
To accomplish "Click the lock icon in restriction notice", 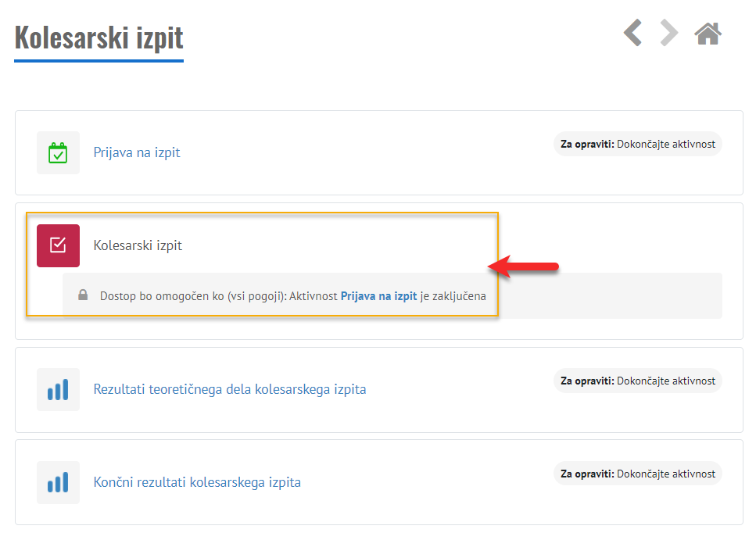I will click(x=83, y=295).
